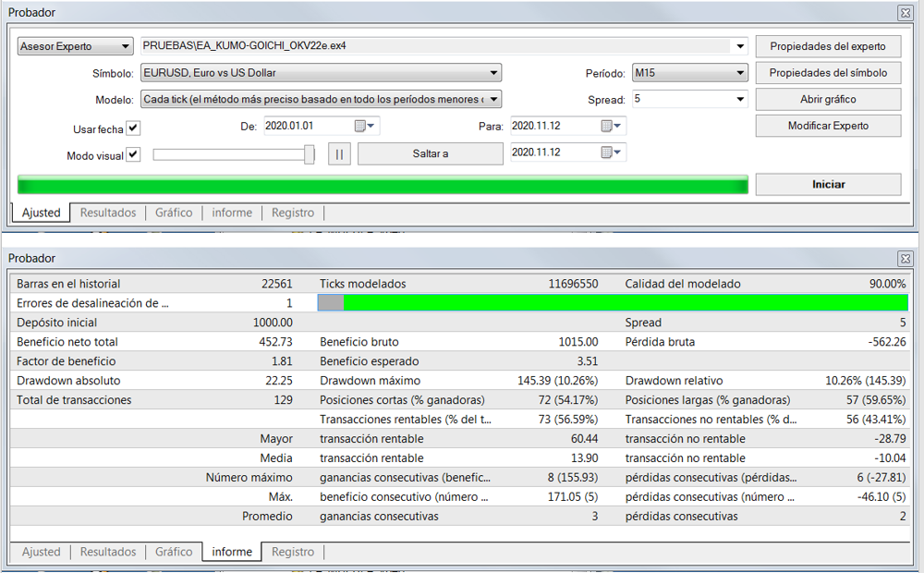Click the Calidad del modelado value 90.00%
This screenshot has height=573, width=924.
pyautogui.click(x=887, y=284)
